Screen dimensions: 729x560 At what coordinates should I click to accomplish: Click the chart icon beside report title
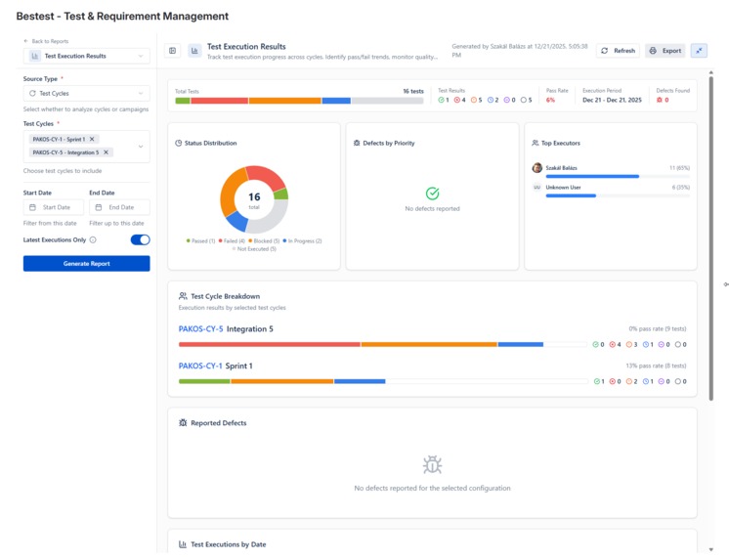[194, 51]
